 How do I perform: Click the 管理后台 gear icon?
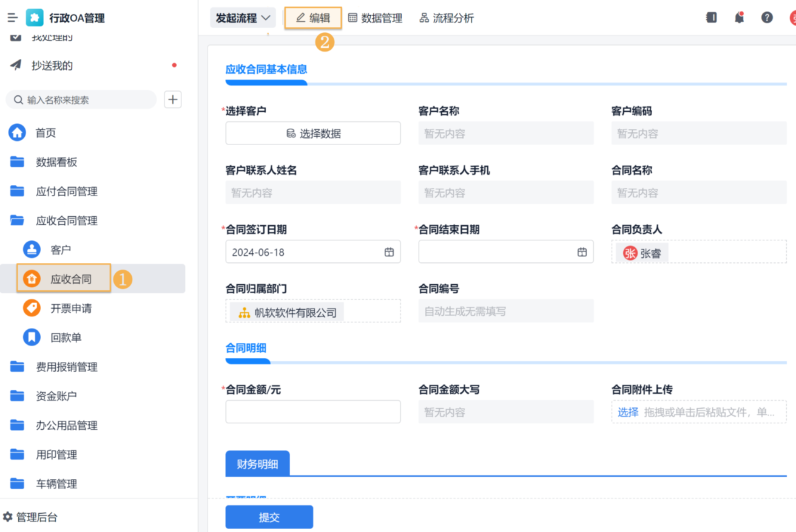(8, 517)
